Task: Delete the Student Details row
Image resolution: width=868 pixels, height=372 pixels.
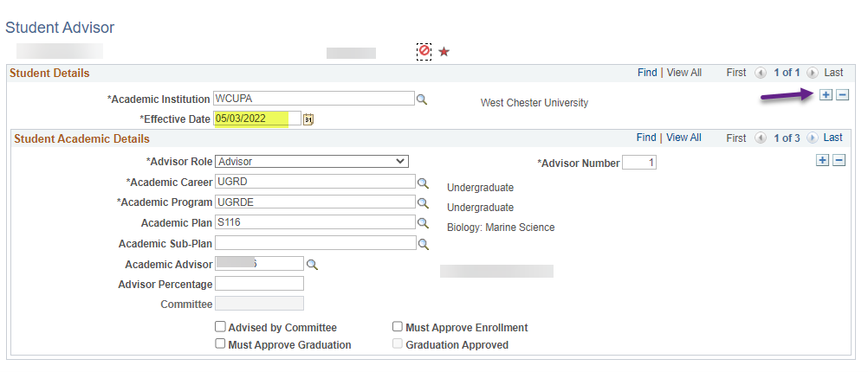Action: pos(841,94)
